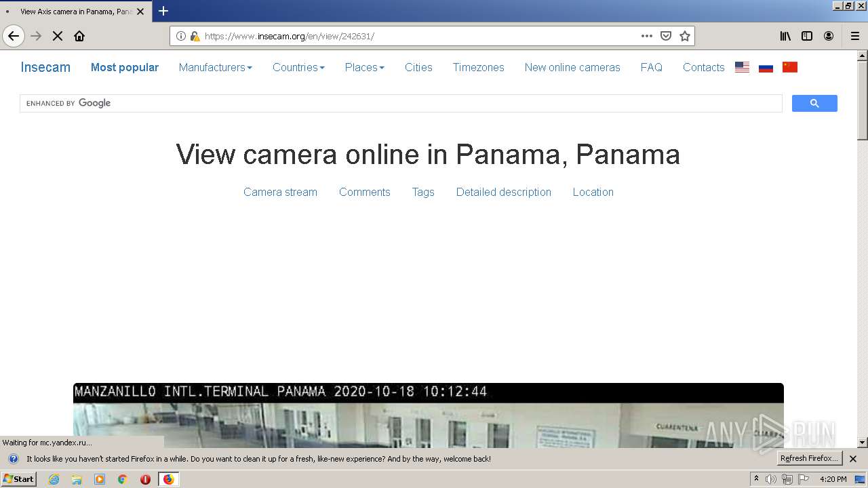
Task: Click the Manzanillo terminal camera stream image
Action: (429, 415)
